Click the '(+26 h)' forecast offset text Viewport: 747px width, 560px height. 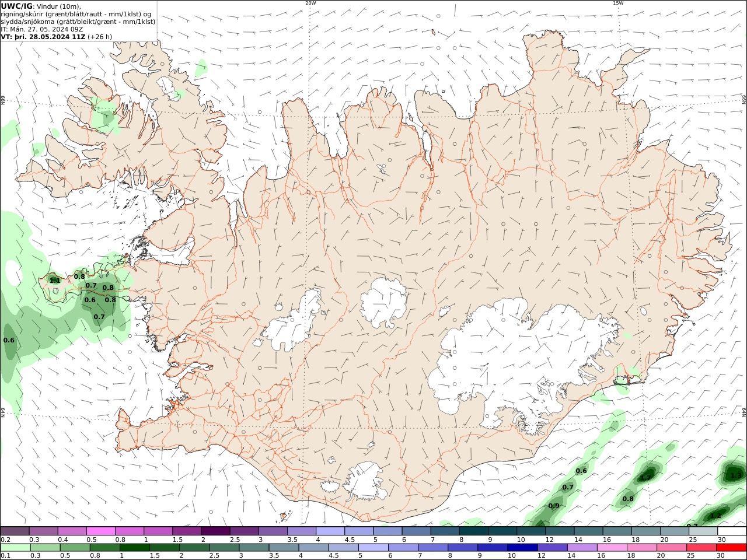[100, 36]
